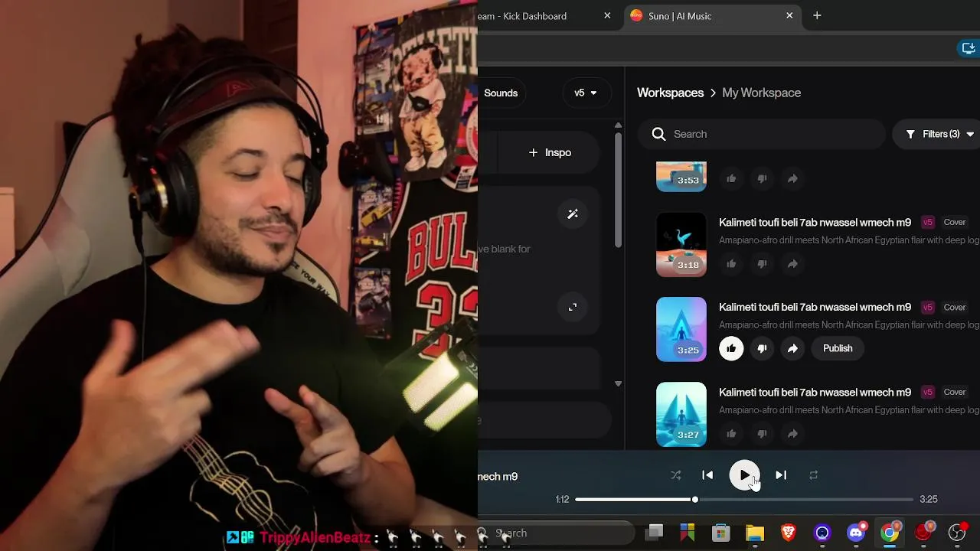
Task: Open the Filters (3) dropdown
Action: pyautogui.click(x=939, y=134)
